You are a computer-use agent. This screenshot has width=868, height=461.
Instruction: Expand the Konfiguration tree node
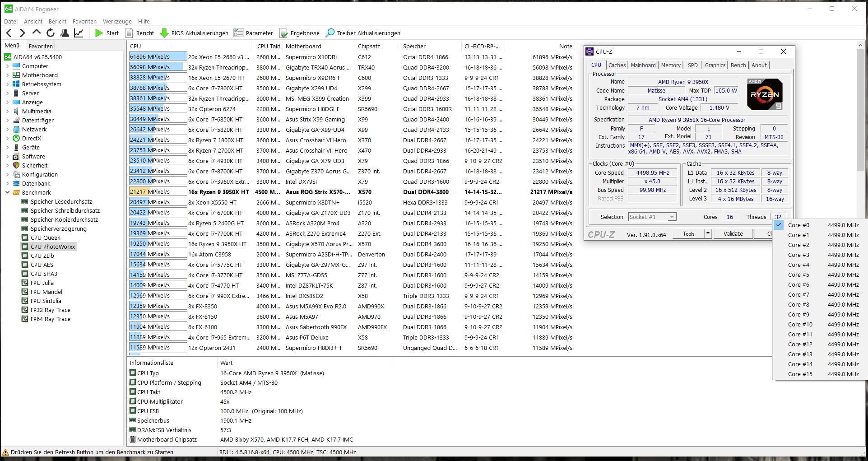[x=7, y=174]
